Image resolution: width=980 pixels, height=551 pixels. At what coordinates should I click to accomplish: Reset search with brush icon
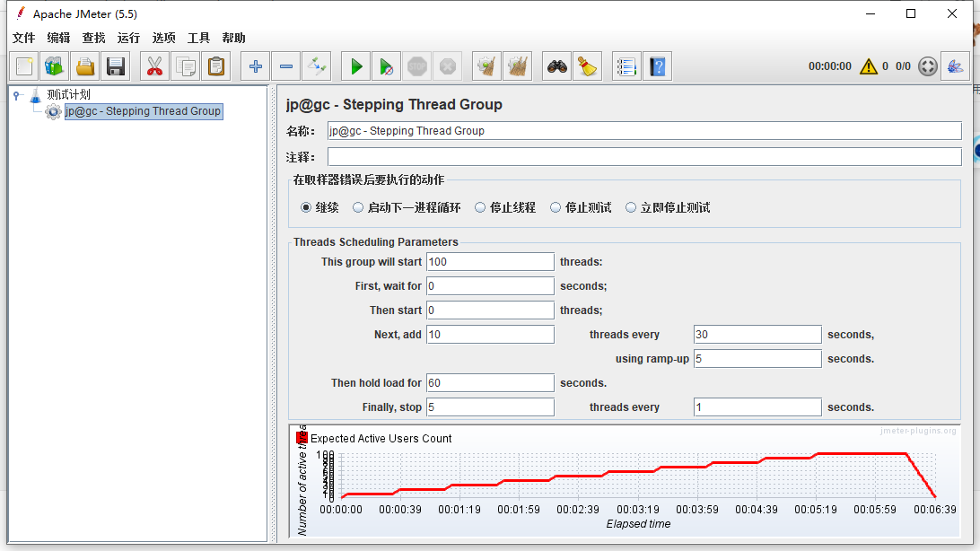click(588, 66)
